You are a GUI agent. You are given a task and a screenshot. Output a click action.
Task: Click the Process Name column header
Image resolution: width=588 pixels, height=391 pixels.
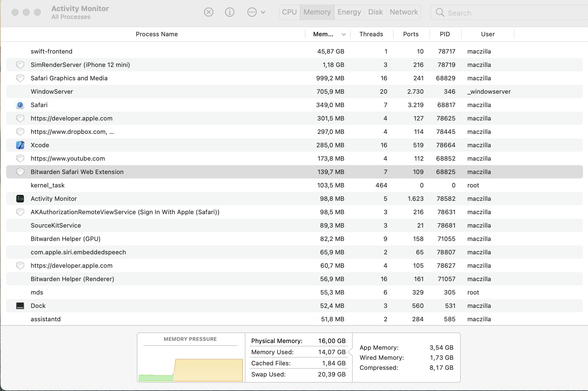pos(157,34)
